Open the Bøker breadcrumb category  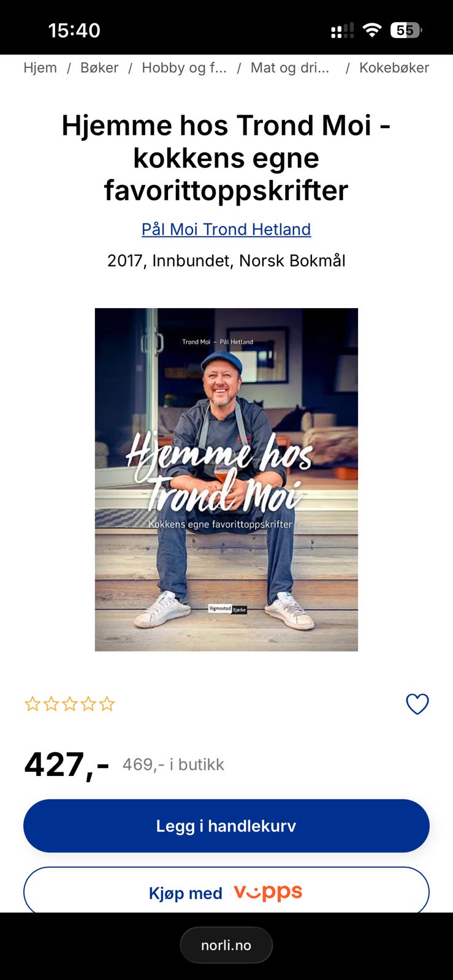coord(99,68)
